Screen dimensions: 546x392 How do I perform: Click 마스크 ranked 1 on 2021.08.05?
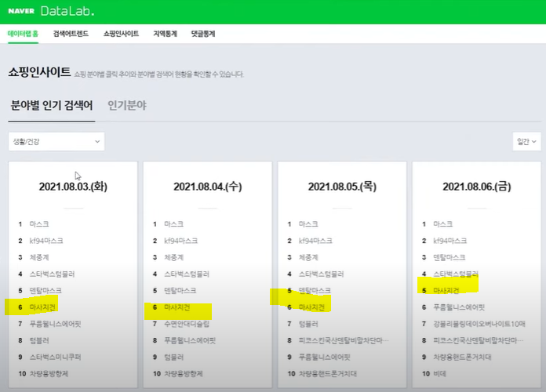pos(308,224)
